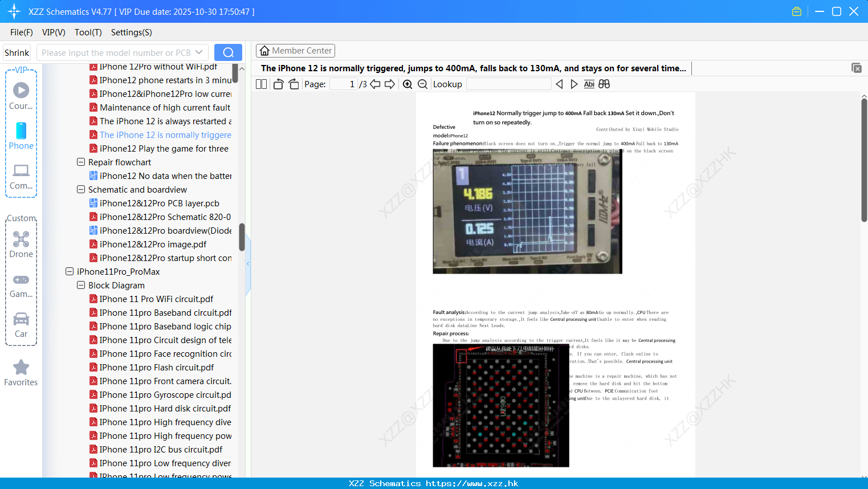Zoom in on the document
868x489 pixels.
pyautogui.click(x=407, y=84)
